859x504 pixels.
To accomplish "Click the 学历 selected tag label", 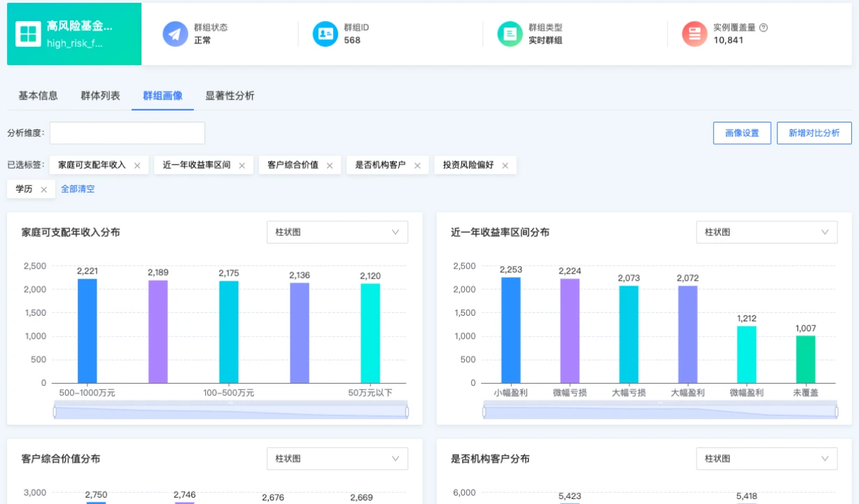I will pos(24,189).
